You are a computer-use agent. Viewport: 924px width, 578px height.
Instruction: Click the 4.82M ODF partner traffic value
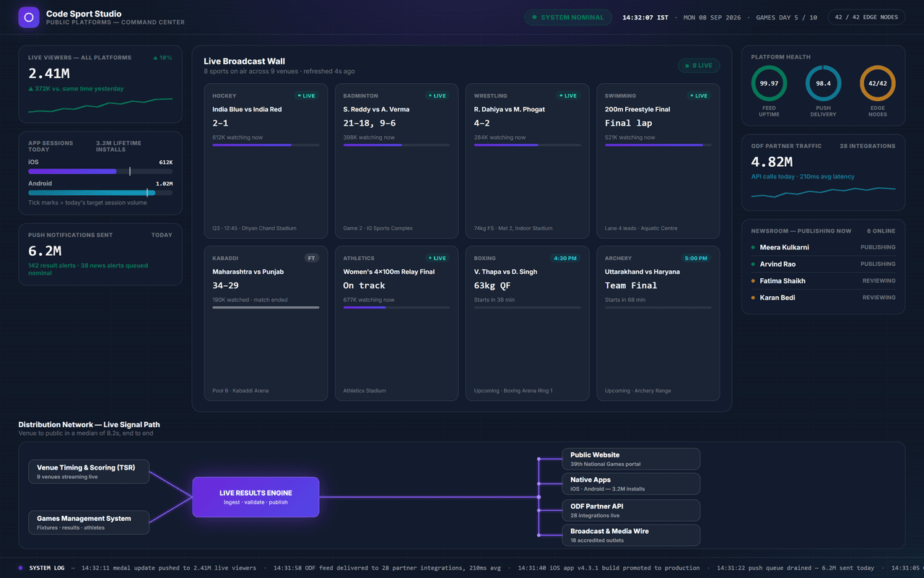pos(772,162)
